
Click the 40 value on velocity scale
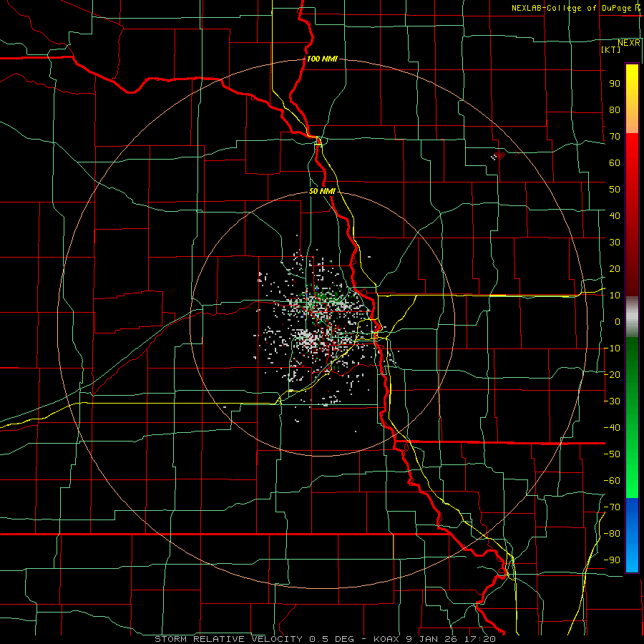pos(615,215)
